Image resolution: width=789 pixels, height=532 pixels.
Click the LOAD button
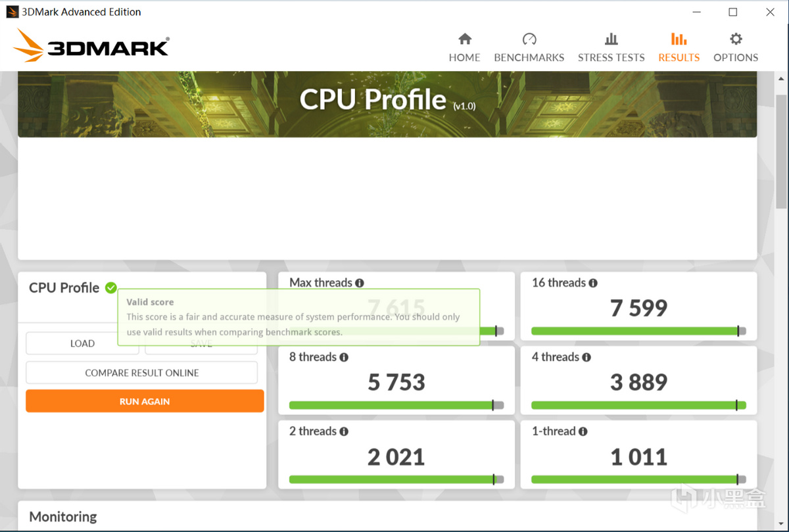pos(82,343)
